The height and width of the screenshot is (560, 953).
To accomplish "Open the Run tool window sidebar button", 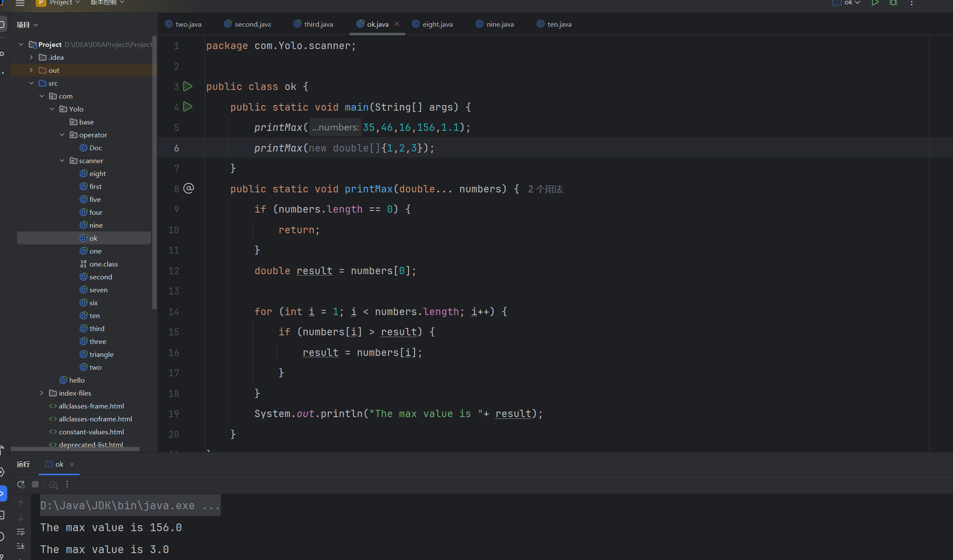I will click(x=3, y=493).
